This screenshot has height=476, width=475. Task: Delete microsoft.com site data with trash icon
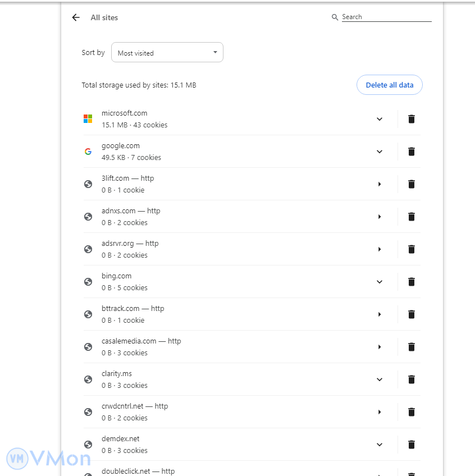coord(412,119)
